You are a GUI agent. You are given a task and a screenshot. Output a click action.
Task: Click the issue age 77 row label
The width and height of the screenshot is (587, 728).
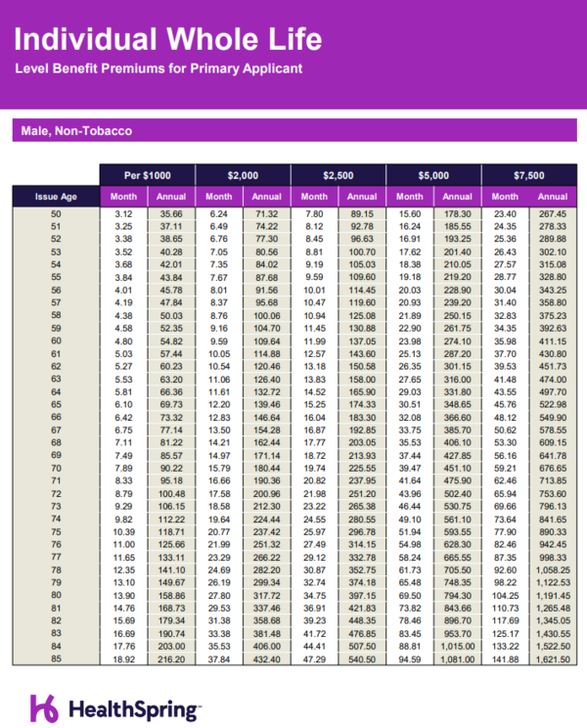[56, 557]
